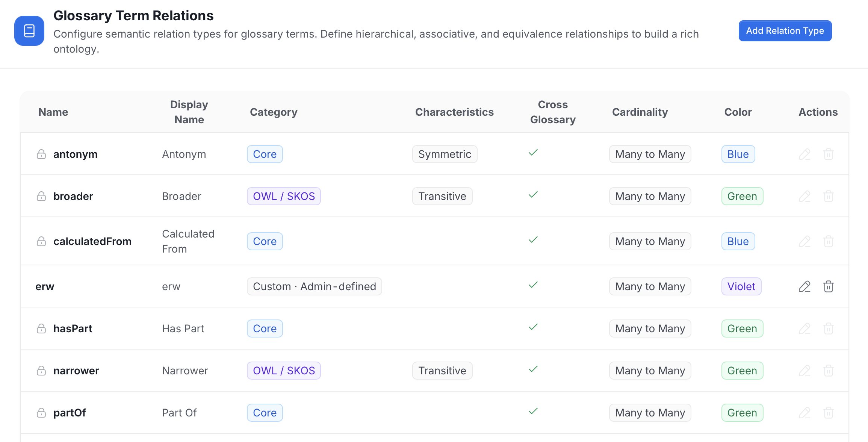Select the Violet color tag for erw
868x442 pixels.
pyautogui.click(x=741, y=286)
